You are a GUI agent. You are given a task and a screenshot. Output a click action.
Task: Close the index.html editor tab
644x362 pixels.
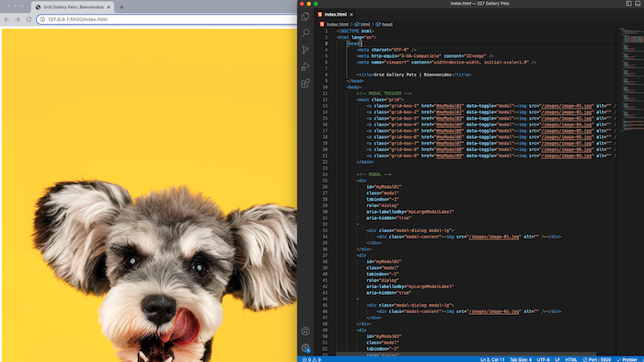(351, 15)
